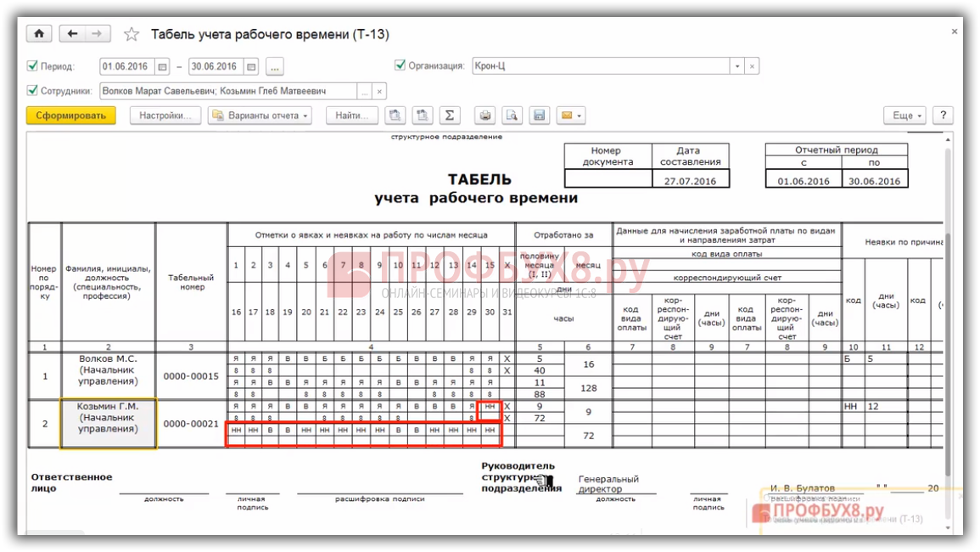Viewport: 980px width, 552px height.
Task: Print the report via printer icon
Action: [484, 115]
